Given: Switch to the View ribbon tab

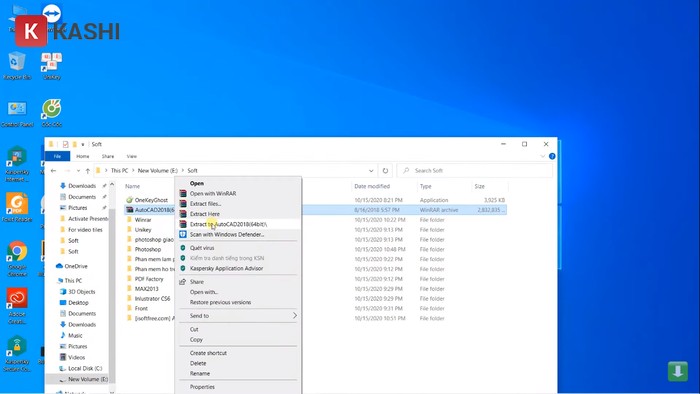Looking at the screenshot, I should click(131, 156).
